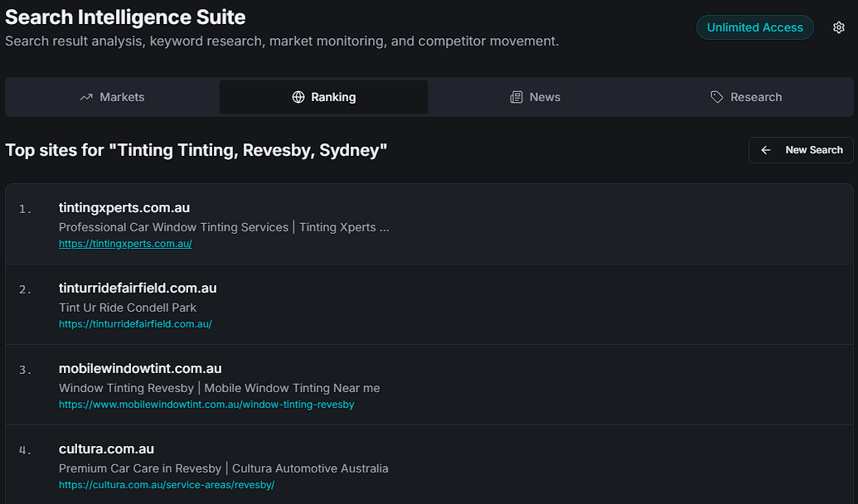This screenshot has width=858, height=504.
Task: Start a New Search
Action: [800, 150]
